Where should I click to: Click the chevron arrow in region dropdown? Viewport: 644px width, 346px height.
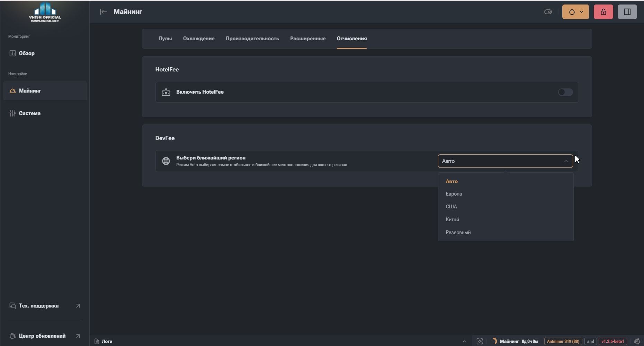[566, 161]
